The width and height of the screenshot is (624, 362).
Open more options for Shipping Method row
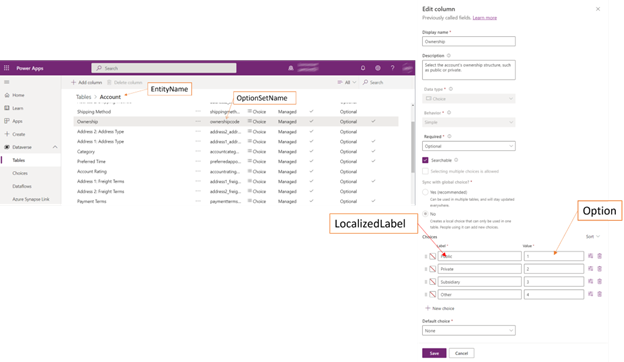(198, 111)
